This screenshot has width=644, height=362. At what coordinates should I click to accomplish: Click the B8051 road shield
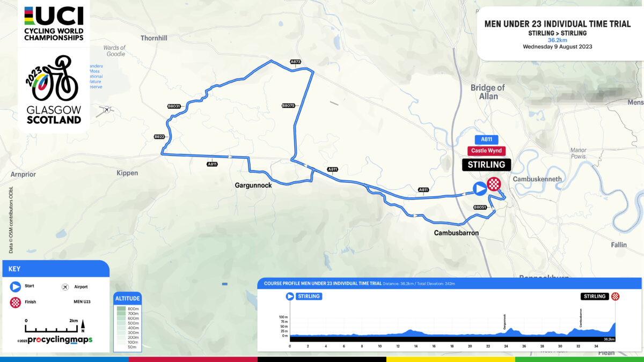(480, 207)
